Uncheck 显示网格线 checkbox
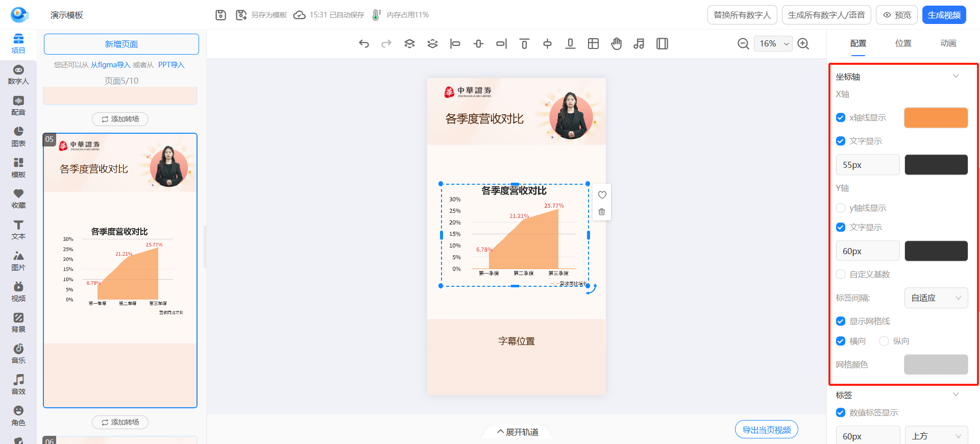The height and width of the screenshot is (444, 980). 841,321
